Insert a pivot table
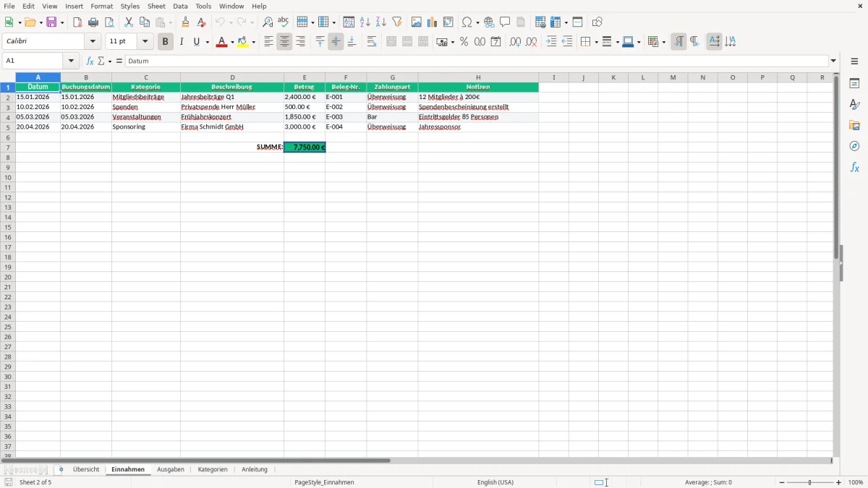 point(448,22)
